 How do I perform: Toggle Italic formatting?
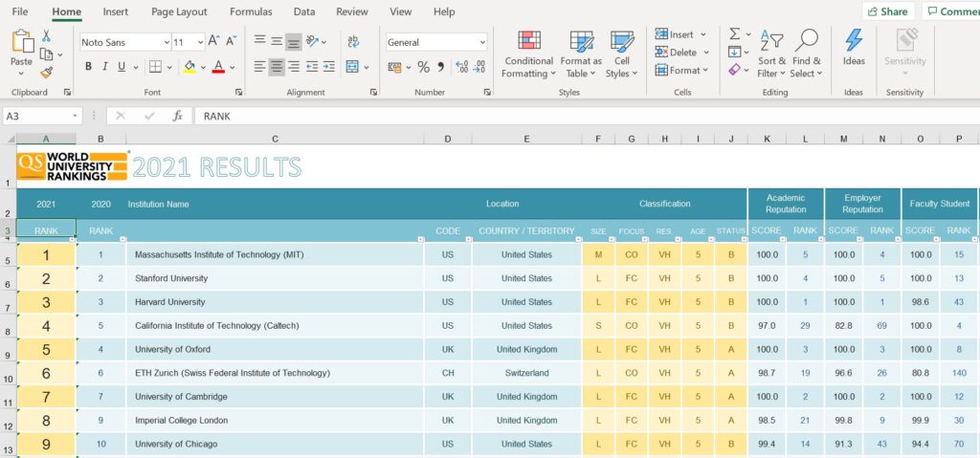[x=105, y=67]
